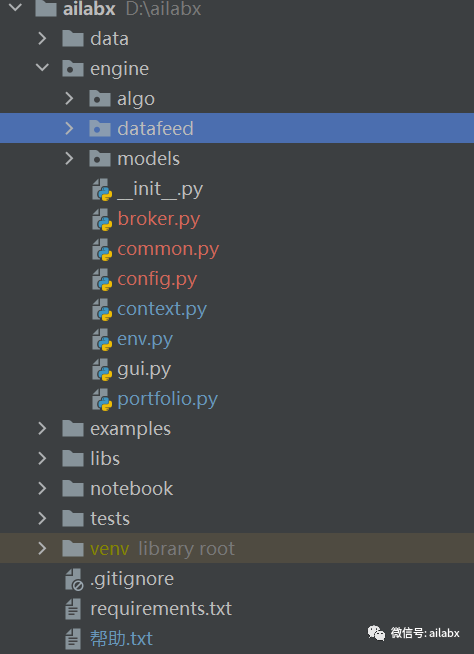Expand the models package chevron
Image resolution: width=474 pixels, height=654 pixels.
(x=69, y=158)
